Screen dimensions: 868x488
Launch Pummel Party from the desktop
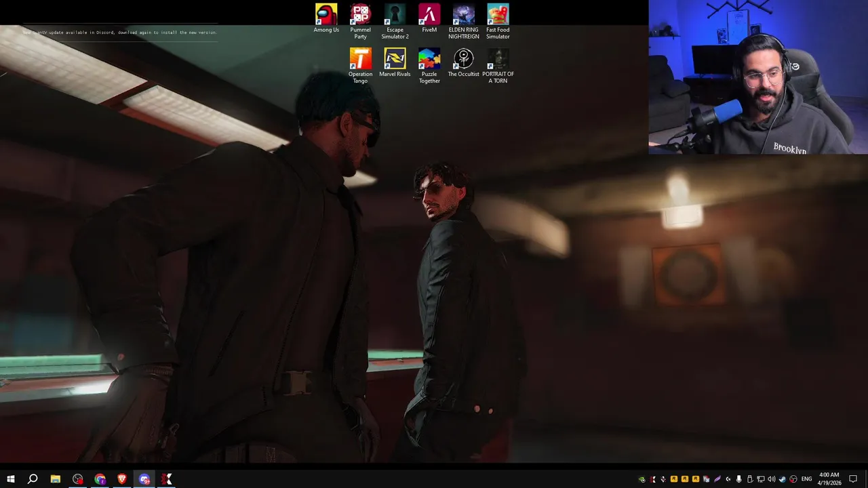(360, 22)
